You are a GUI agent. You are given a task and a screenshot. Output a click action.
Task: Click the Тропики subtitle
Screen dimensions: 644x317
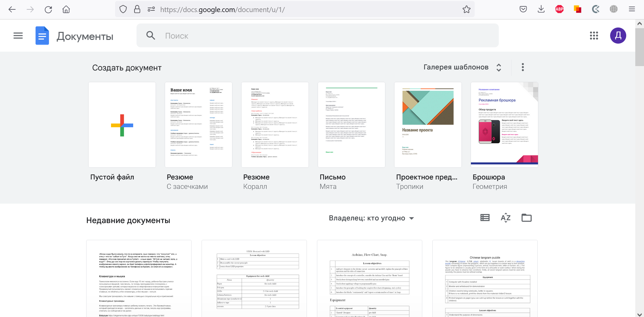pos(410,187)
